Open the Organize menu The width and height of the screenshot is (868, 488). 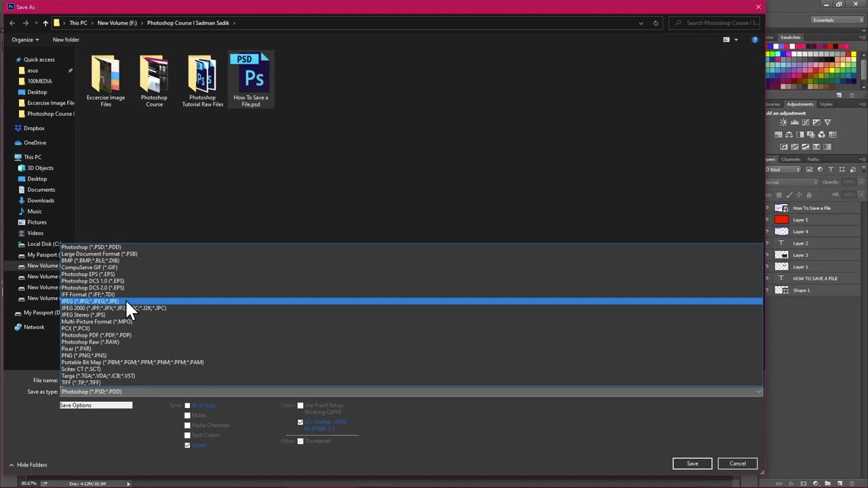[x=25, y=39]
